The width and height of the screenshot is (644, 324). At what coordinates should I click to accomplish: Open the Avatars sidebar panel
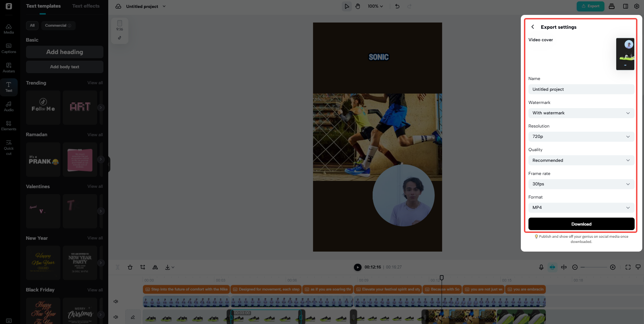point(9,68)
